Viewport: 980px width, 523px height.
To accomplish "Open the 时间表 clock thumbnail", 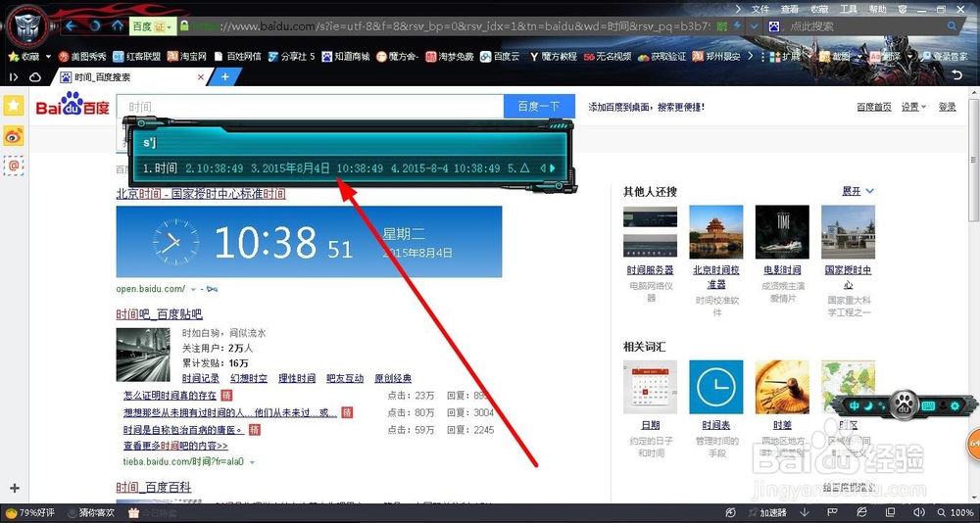I will pos(716,387).
